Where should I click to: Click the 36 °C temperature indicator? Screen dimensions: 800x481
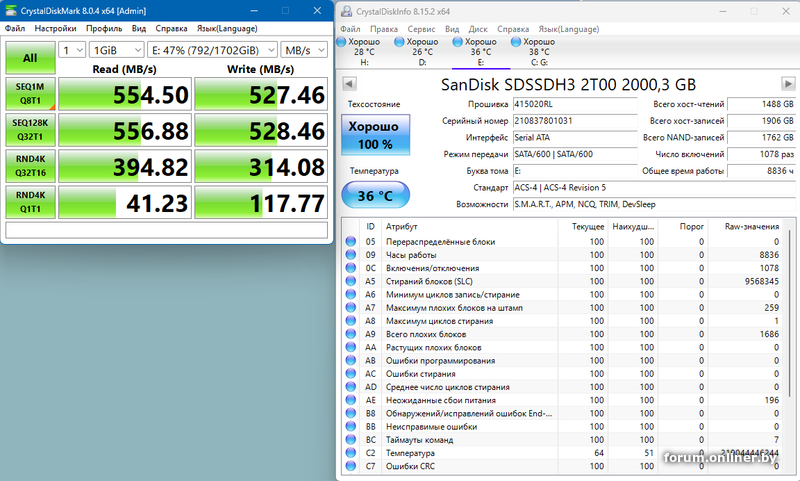(375, 196)
